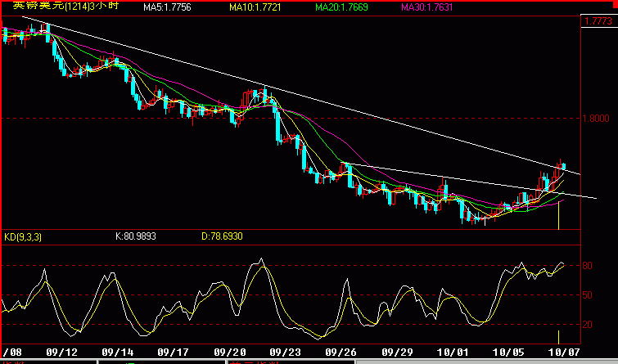618x364 pixels.
Task: Click the 英镑美元(1214)3小时 chart title
Action: click(65, 7)
